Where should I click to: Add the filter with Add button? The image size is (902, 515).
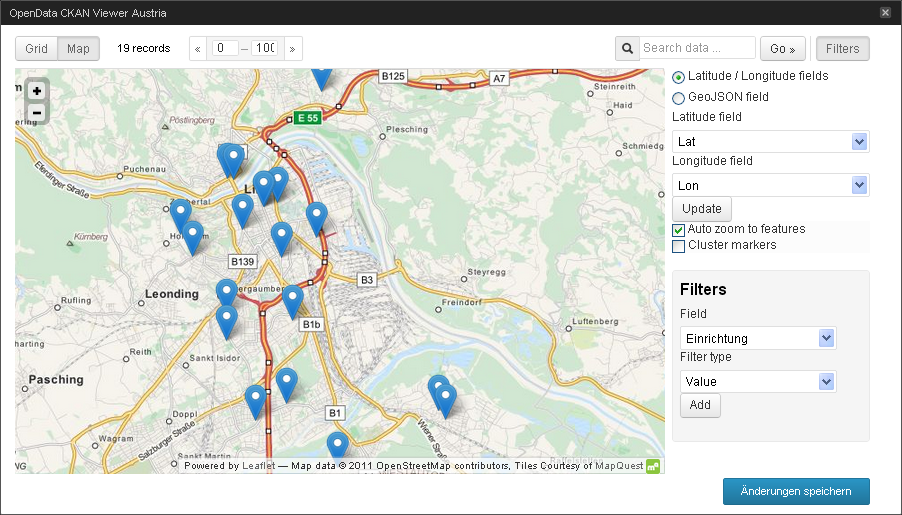(x=700, y=405)
